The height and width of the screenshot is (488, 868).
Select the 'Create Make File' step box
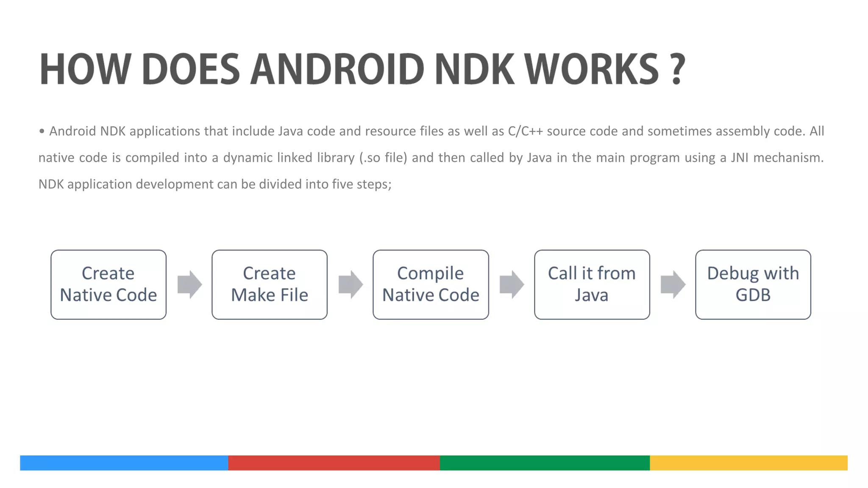pos(270,285)
